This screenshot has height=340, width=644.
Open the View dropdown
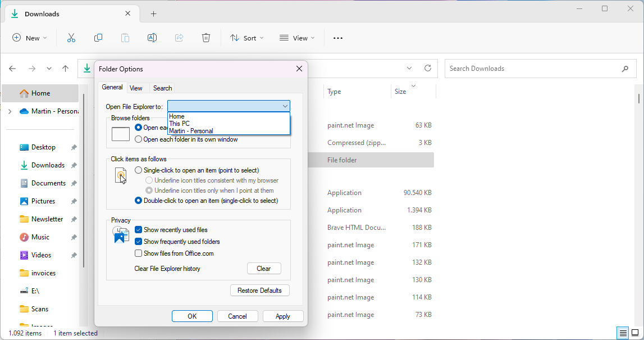(x=297, y=38)
